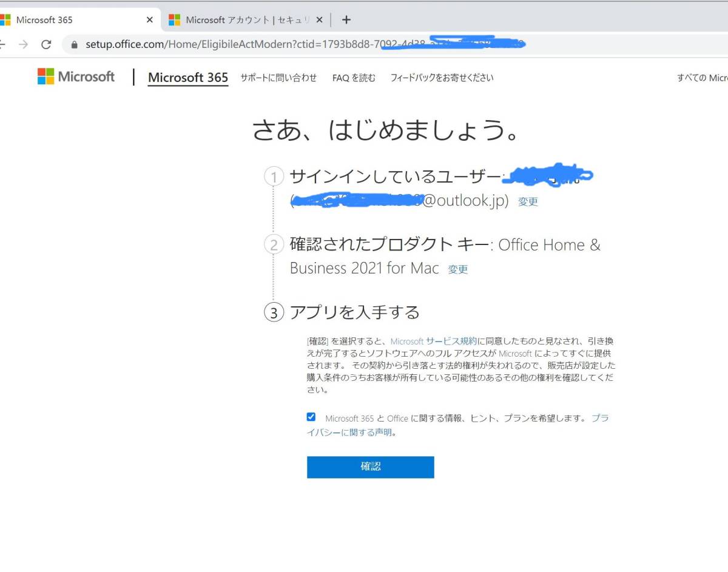Uncheck the Microsoft 365 and Office information checkbox
This screenshot has height=572, width=728.
(311, 417)
